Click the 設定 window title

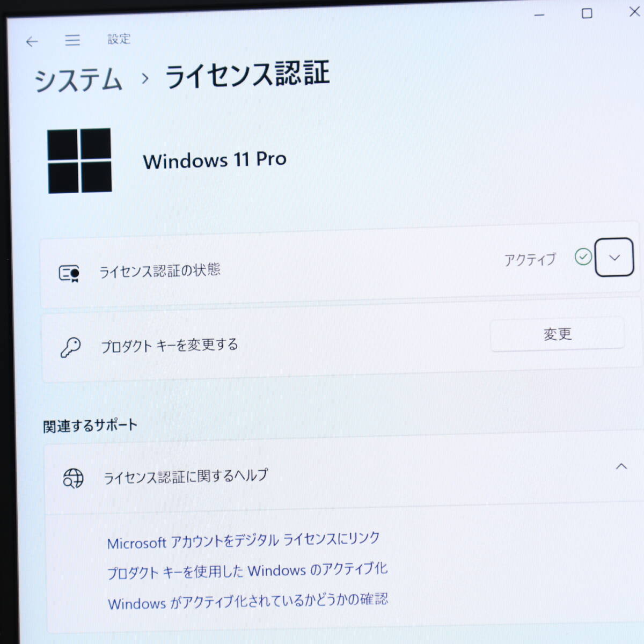tap(119, 39)
